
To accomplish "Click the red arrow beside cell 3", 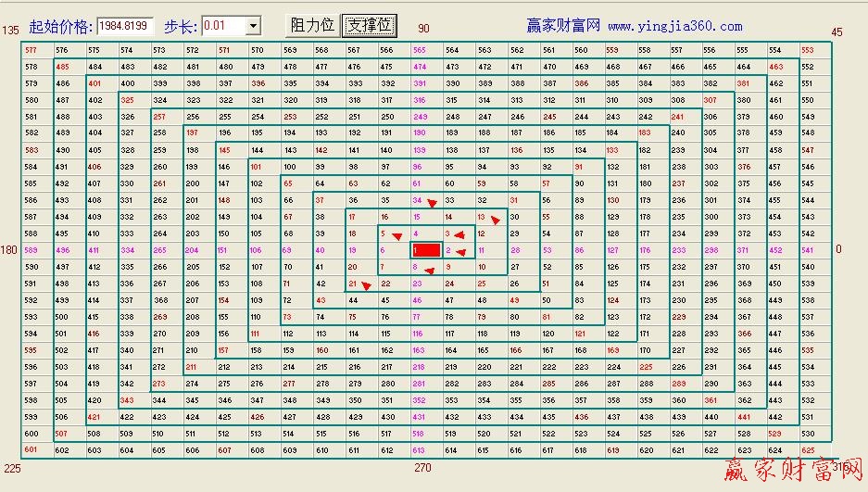I will (459, 235).
